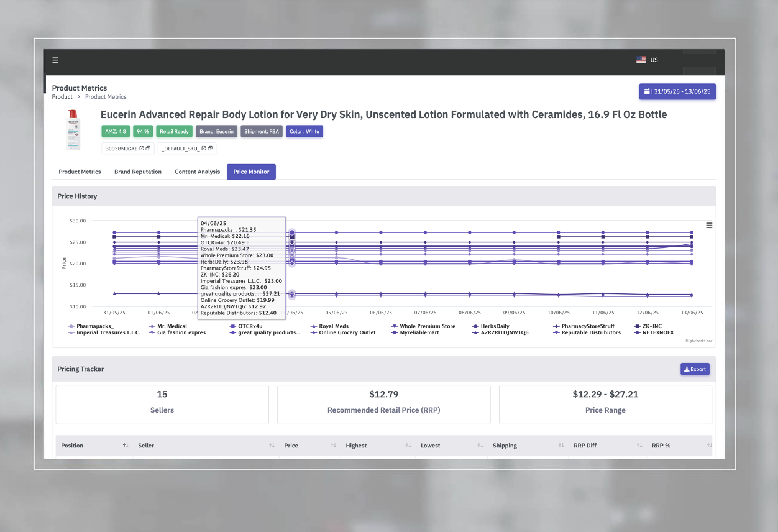Image resolution: width=778 pixels, height=532 pixels.
Task: Hide the Royal Meds series in legend
Action: pos(329,326)
